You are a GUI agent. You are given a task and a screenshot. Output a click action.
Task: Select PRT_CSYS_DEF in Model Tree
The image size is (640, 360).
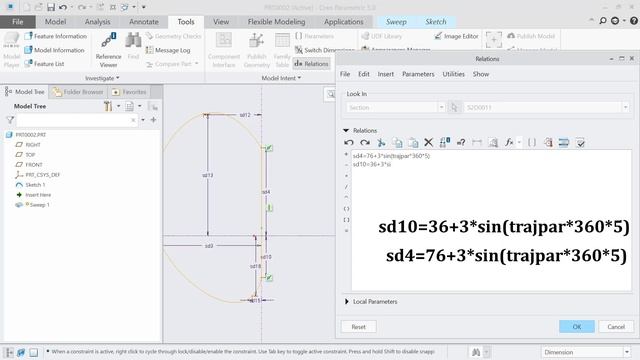pyautogui.click(x=38, y=175)
